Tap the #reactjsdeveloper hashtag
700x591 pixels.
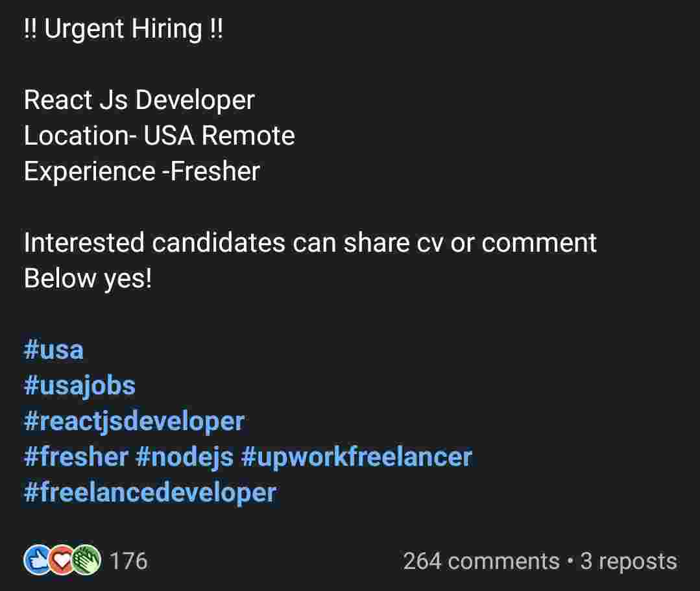(134, 422)
